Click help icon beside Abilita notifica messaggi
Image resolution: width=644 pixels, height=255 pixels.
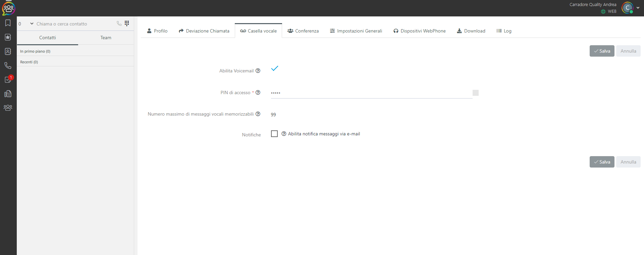pos(284,134)
